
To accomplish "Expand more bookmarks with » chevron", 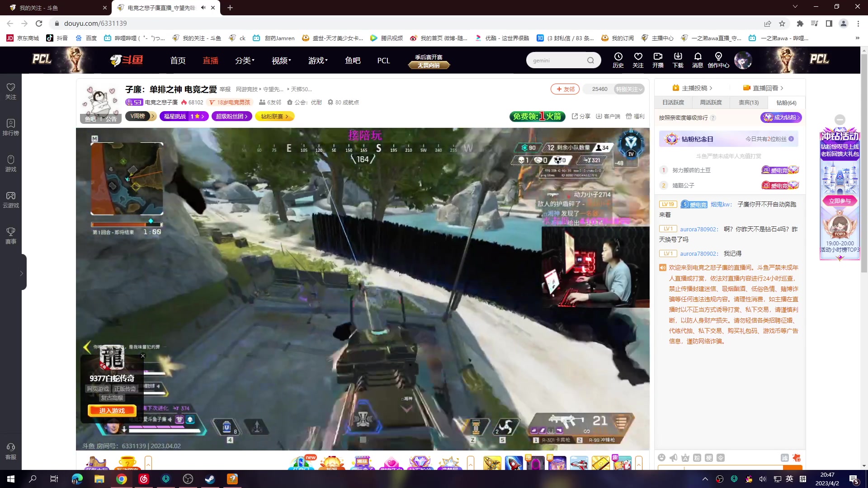I will (857, 38).
